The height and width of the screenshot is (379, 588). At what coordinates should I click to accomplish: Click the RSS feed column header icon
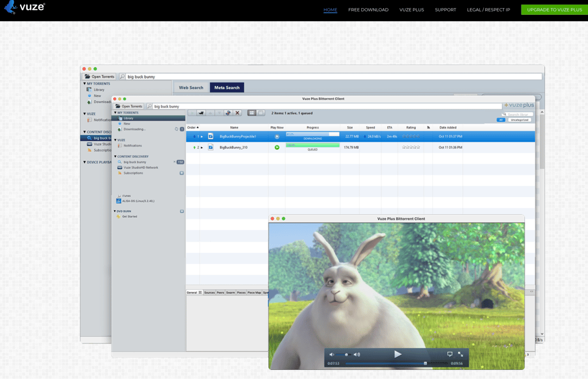pos(428,127)
